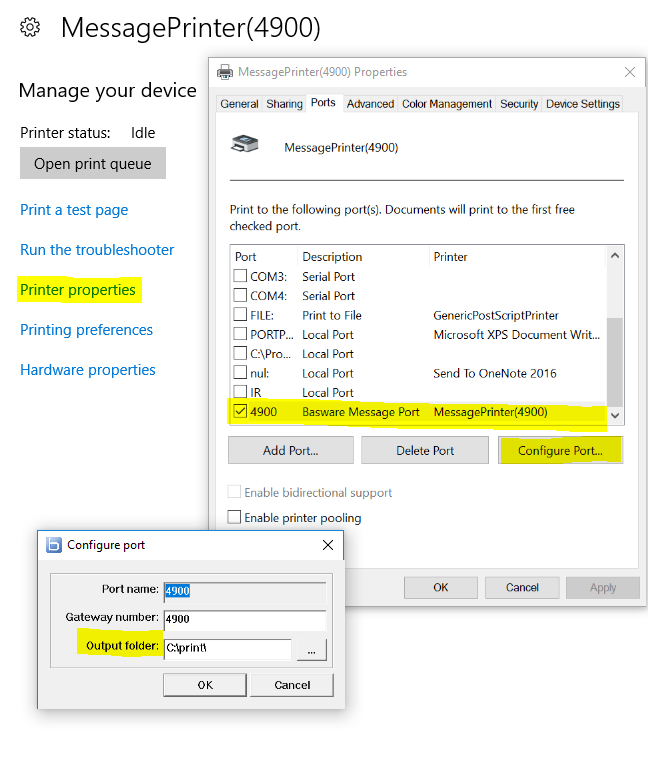This screenshot has height=768, width=648.
Task: Click the Configure Port... button
Action: point(560,451)
